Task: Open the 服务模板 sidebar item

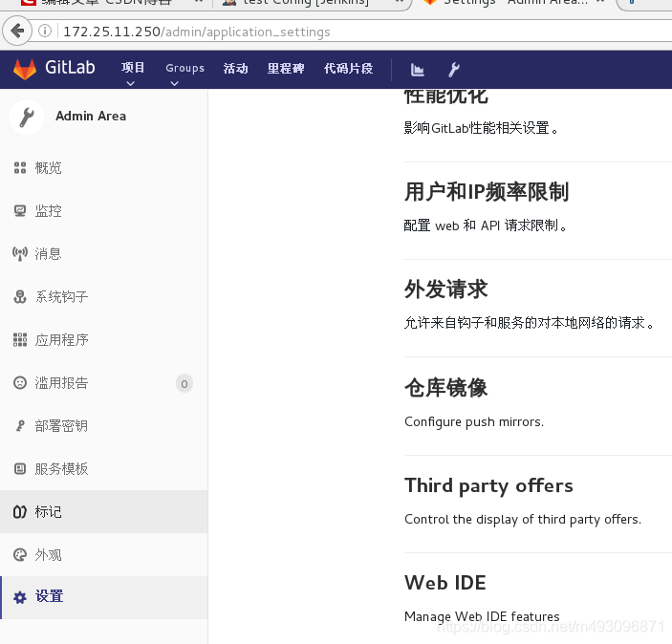Action: 103,469
